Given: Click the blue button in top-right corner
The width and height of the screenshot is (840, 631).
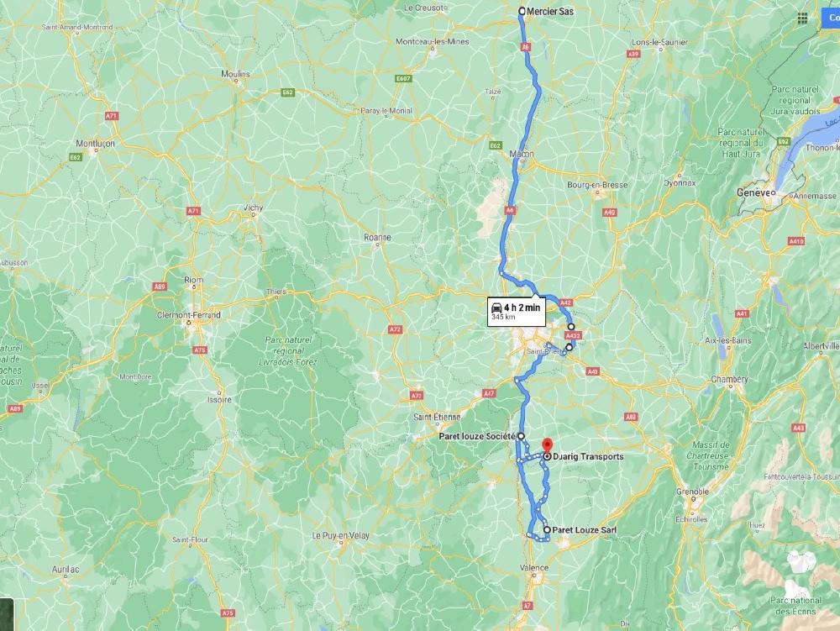Looking at the screenshot, I should [831, 18].
